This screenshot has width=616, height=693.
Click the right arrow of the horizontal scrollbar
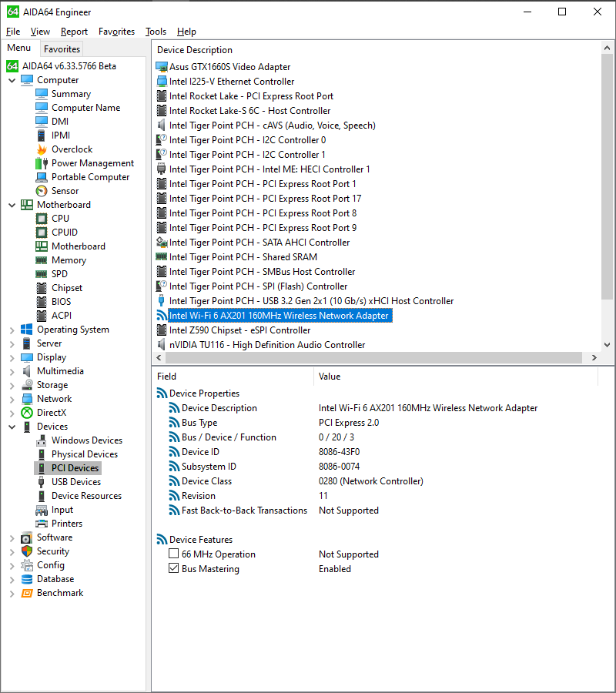coord(594,357)
